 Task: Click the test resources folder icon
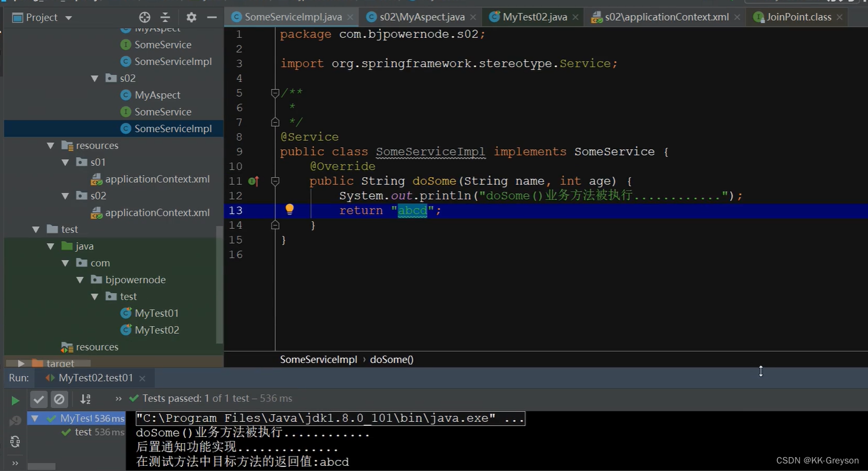pos(67,347)
